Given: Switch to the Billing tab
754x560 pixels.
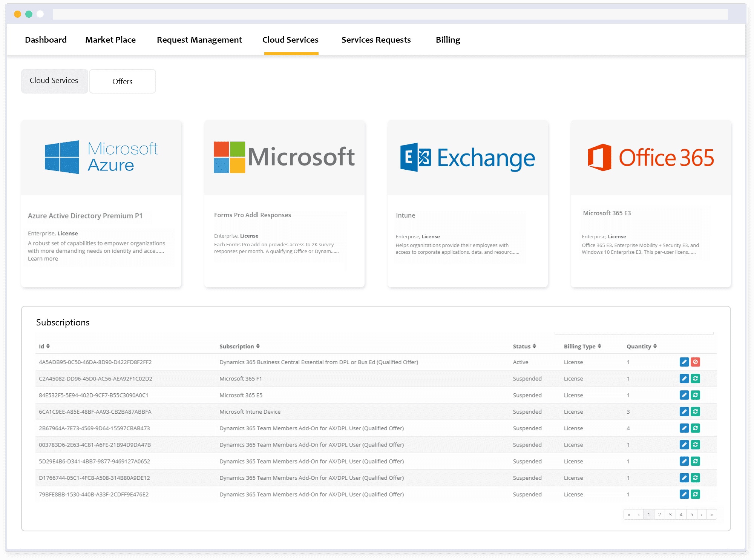Looking at the screenshot, I should (448, 40).
